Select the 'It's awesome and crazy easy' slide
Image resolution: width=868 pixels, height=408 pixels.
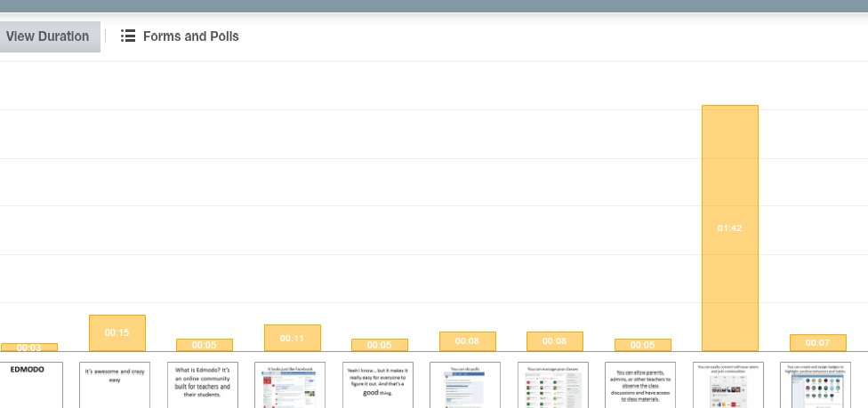tap(115, 384)
